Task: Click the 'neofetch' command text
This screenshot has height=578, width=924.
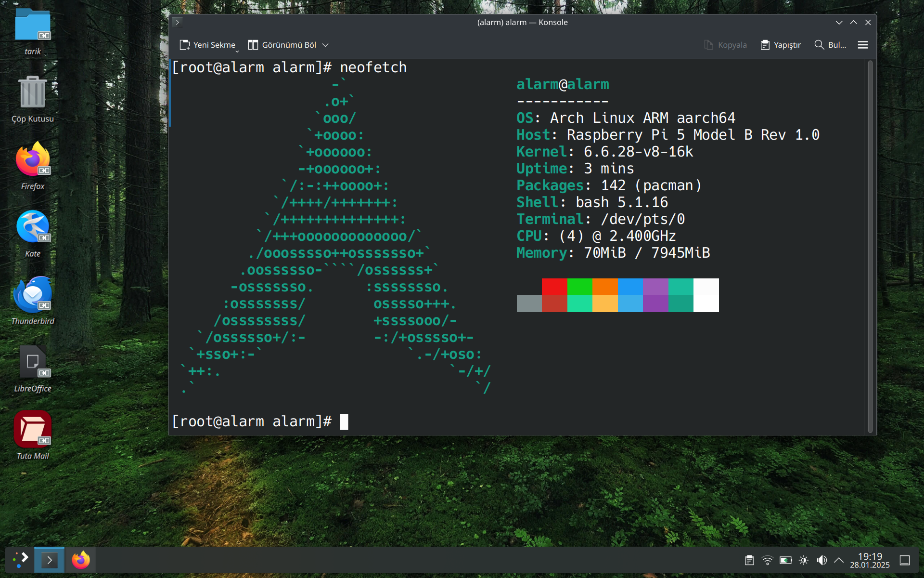Action: (373, 67)
